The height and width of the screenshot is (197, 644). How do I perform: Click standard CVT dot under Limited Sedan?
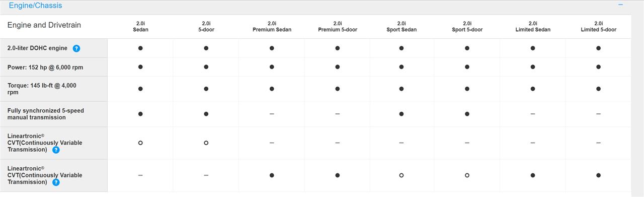(x=533, y=175)
